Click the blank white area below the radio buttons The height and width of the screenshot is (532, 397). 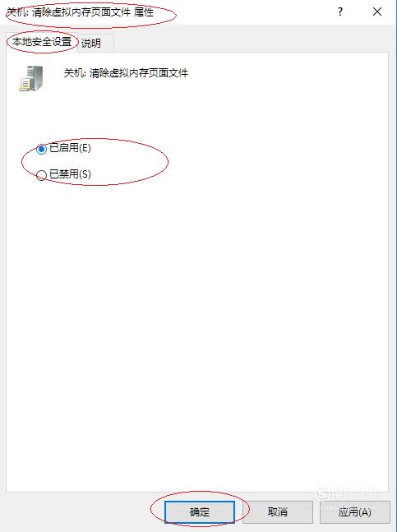pyautogui.click(x=196, y=322)
